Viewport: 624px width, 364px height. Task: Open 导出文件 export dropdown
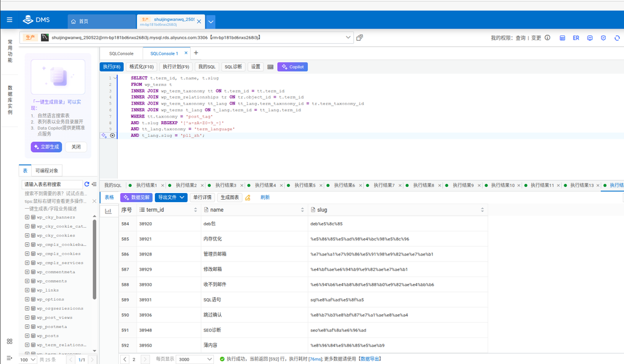pos(171,197)
